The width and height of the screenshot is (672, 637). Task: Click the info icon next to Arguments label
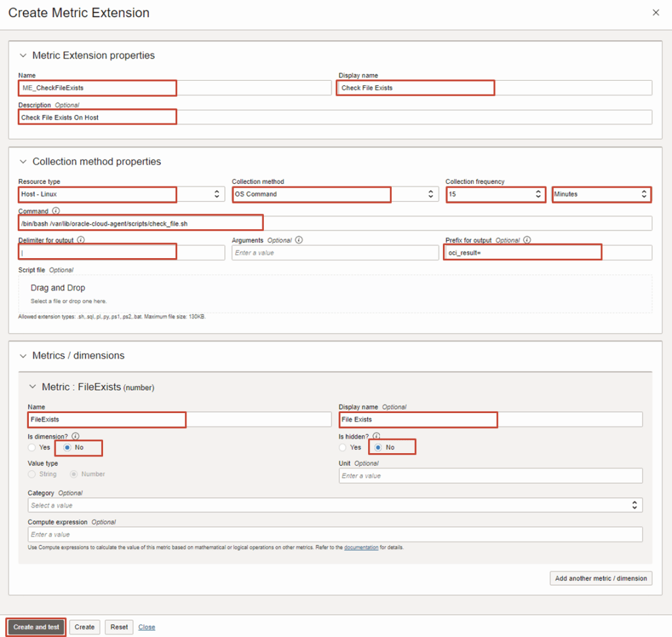pyautogui.click(x=299, y=240)
